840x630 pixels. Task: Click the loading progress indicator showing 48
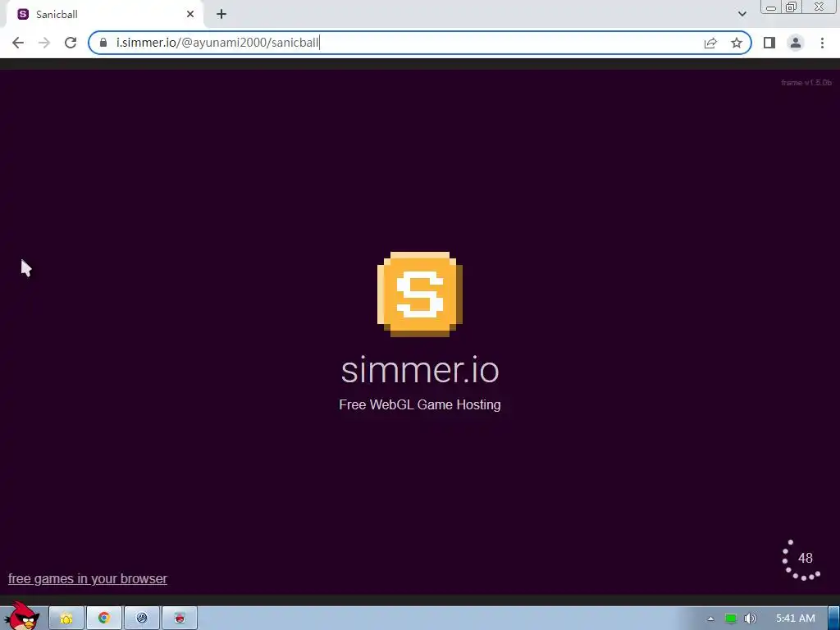(801, 559)
